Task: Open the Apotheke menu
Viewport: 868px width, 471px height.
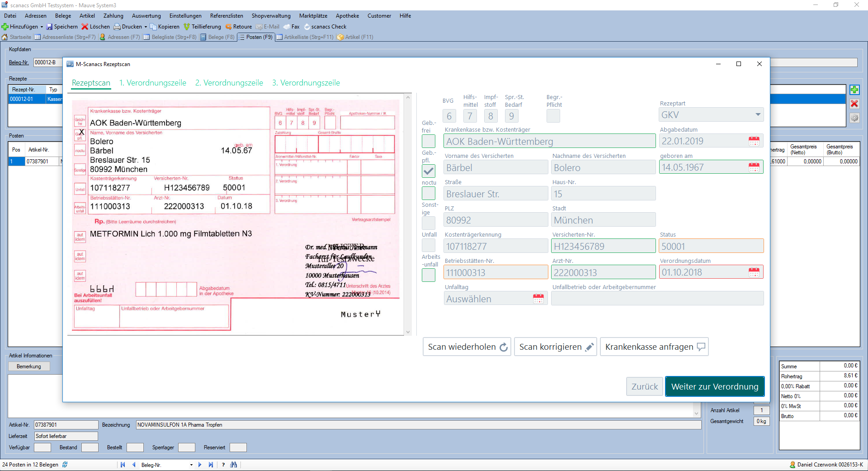Action: coord(347,16)
